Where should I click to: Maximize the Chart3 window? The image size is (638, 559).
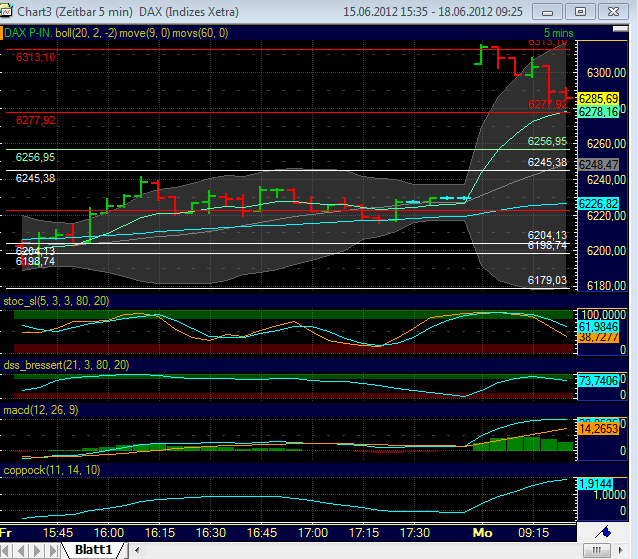(580, 12)
